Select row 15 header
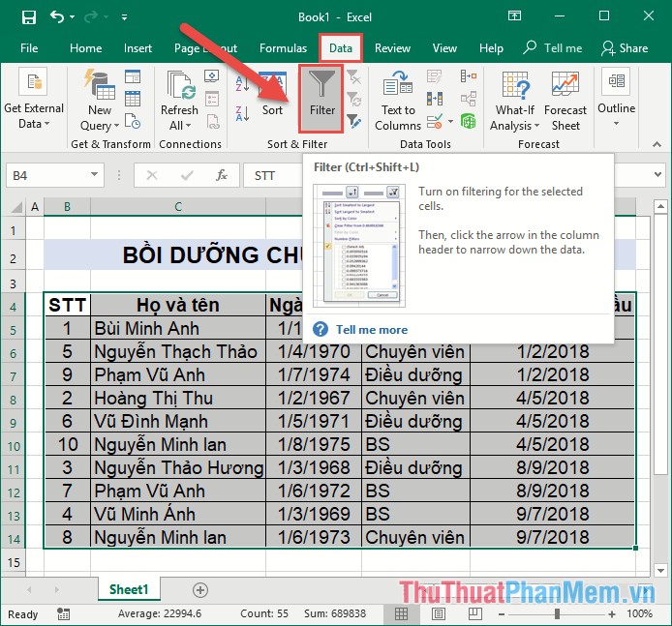 point(14,562)
